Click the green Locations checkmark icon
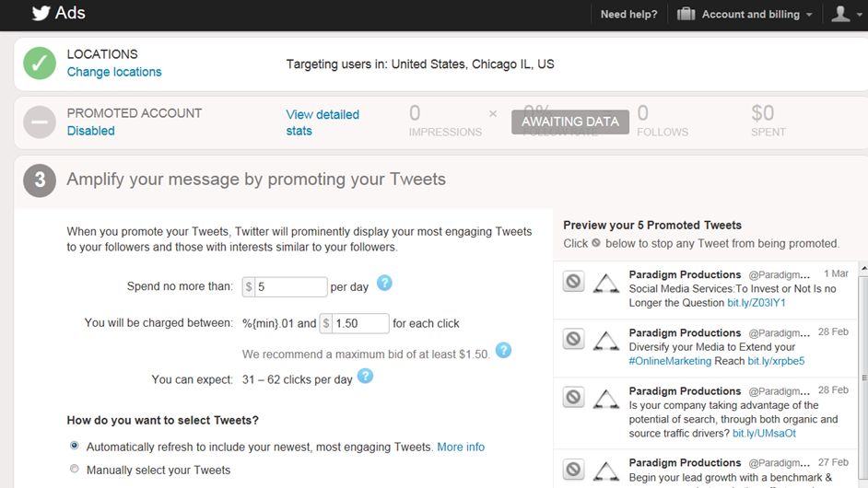Viewport: 868px width, 488px height. [x=40, y=63]
